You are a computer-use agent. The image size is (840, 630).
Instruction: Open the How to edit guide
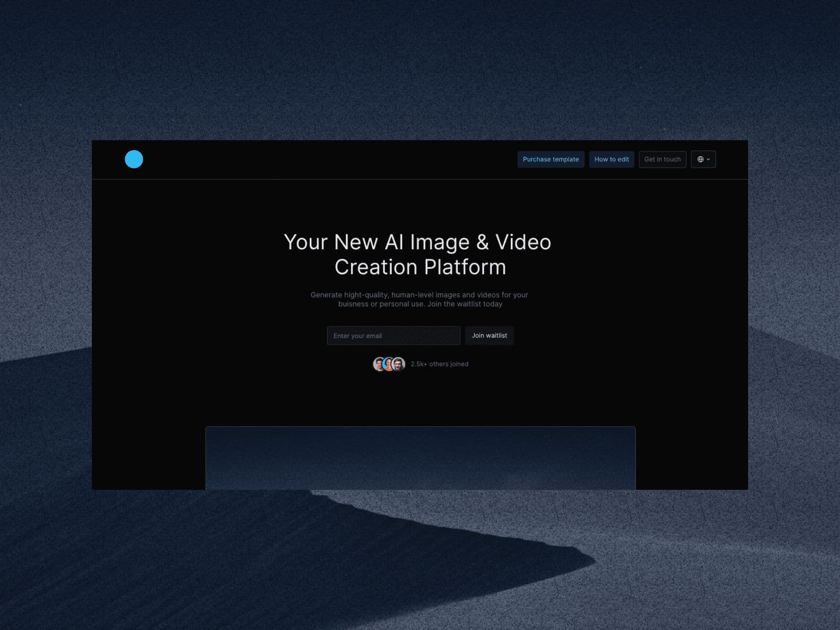pyautogui.click(x=611, y=159)
